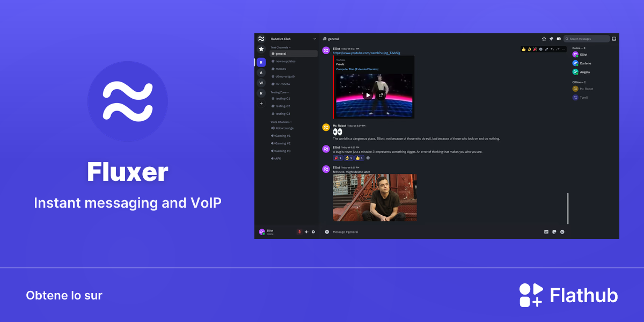Expand the Robotics Club server dropdown
This screenshot has height=322, width=644.
pos(314,39)
